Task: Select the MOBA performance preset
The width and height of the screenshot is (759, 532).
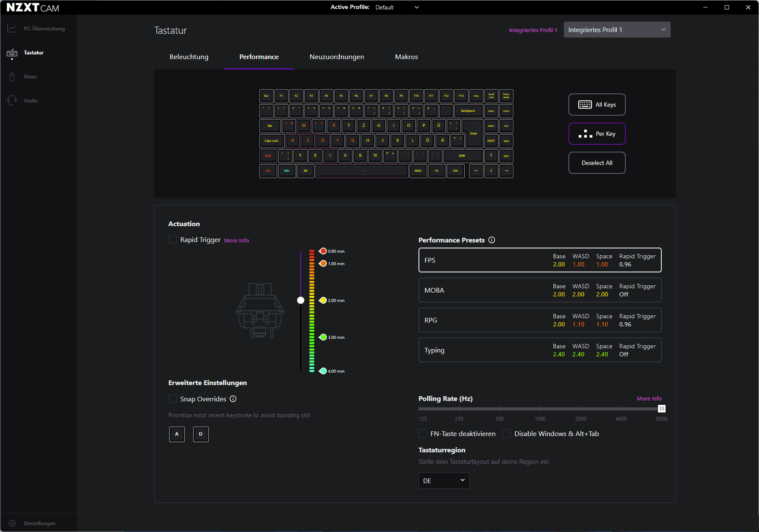Action: 540,290
